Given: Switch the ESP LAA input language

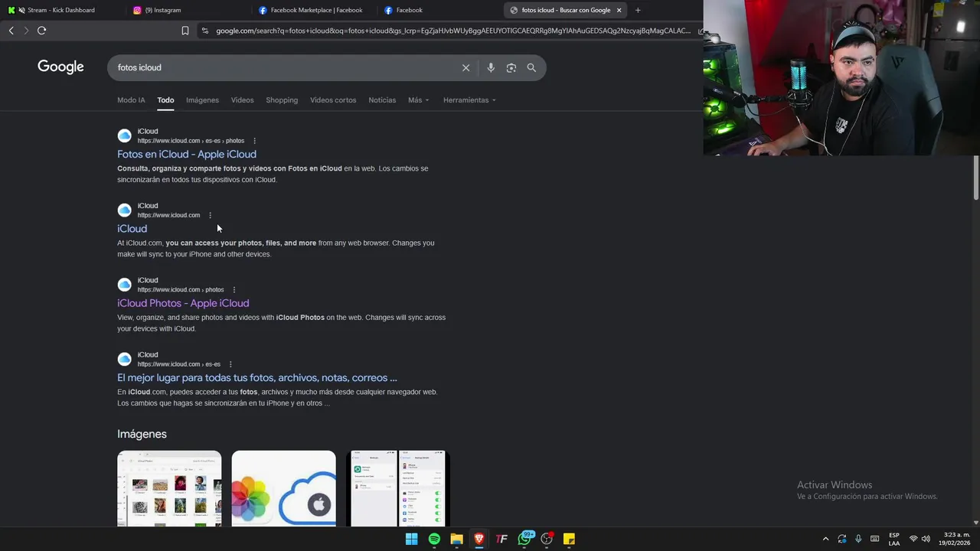Looking at the screenshot, I should click(894, 539).
